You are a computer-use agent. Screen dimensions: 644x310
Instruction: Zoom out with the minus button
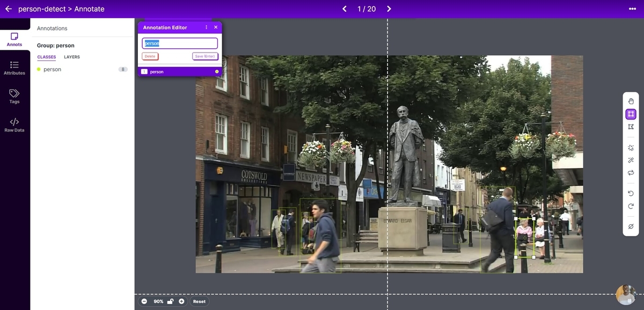coord(144,301)
